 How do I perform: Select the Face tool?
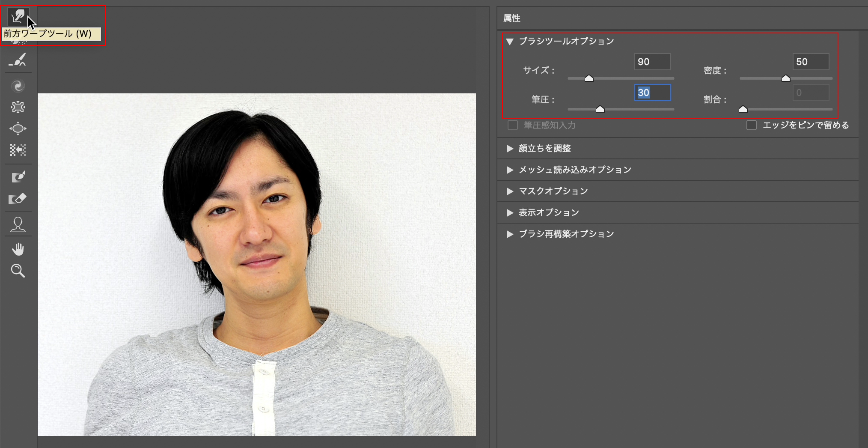point(18,224)
